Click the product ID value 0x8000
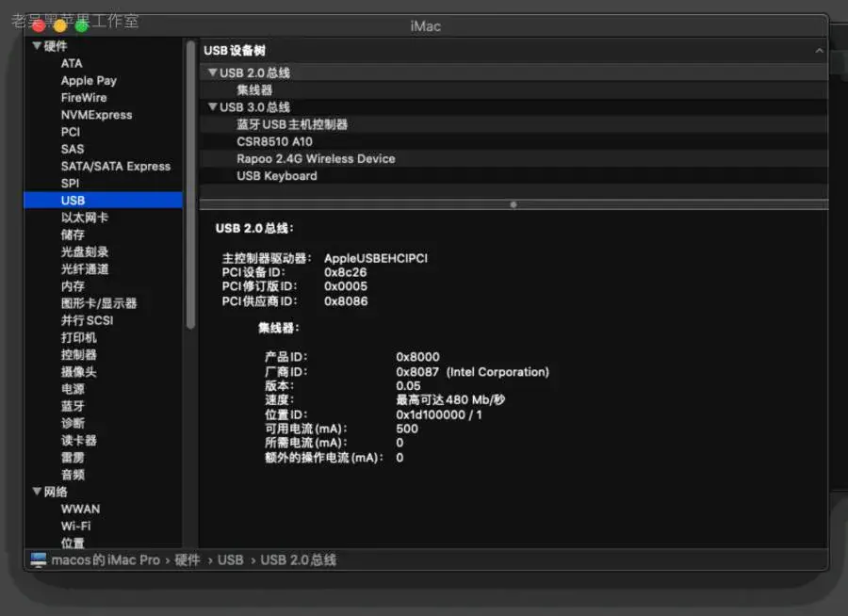Viewport: 848px width, 616px height. [x=417, y=357]
